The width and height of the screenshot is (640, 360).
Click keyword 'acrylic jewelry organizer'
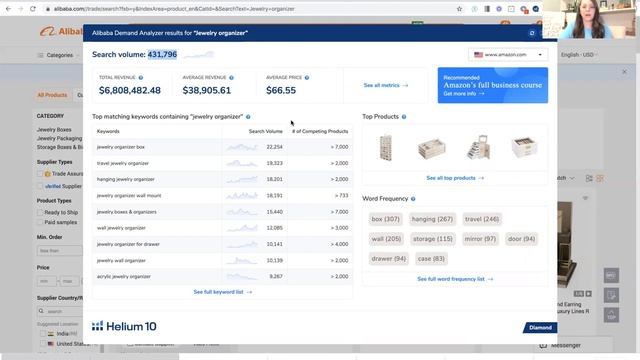coord(124,276)
